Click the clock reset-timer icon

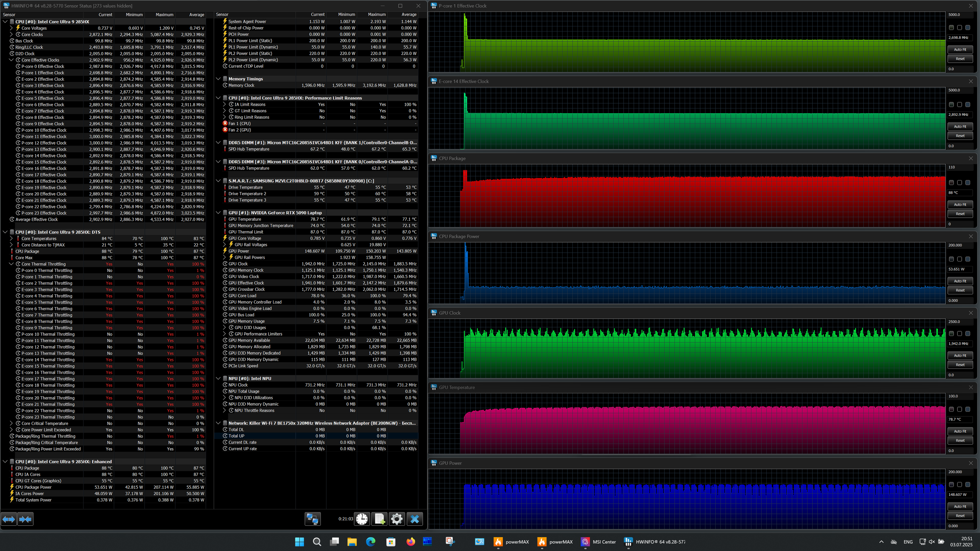[362, 519]
